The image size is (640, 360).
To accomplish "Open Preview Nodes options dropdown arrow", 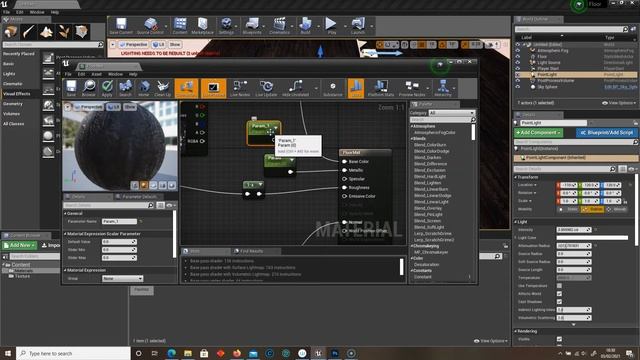I will [x=428, y=88].
